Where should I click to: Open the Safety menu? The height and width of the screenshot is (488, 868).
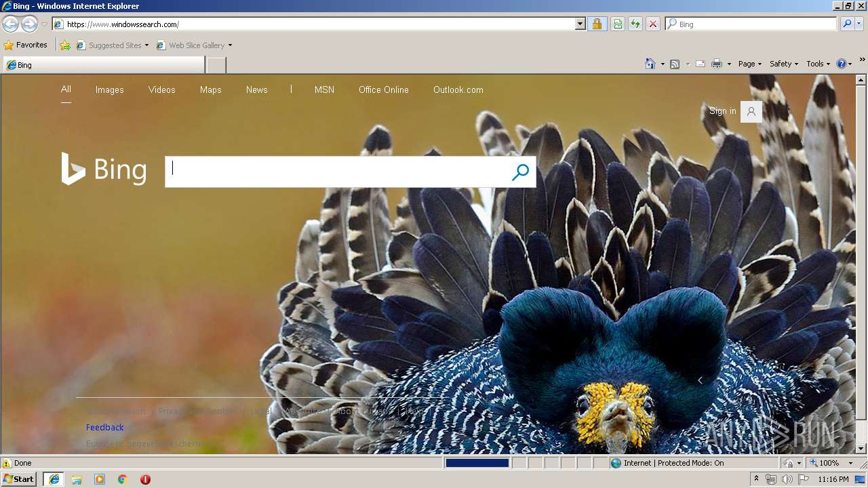click(784, 64)
